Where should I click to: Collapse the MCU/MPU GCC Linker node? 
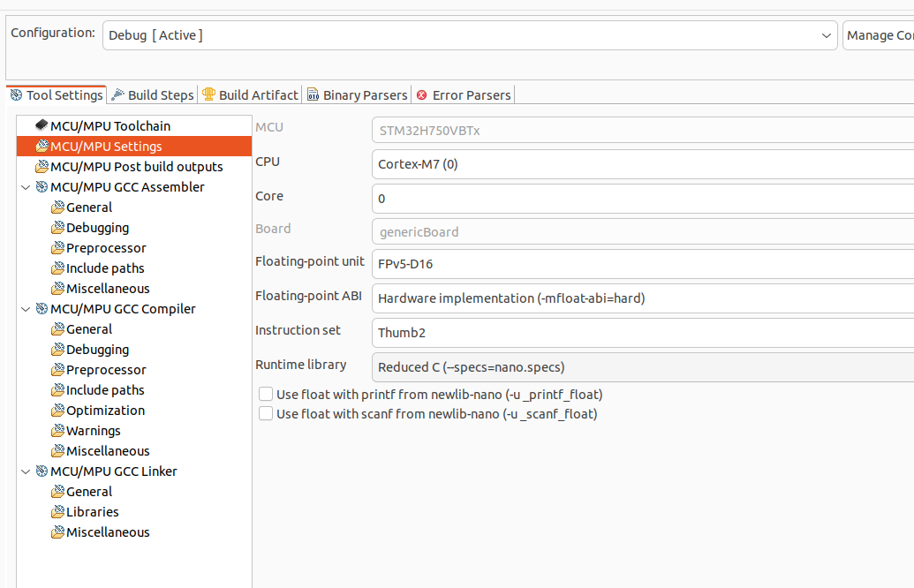[x=26, y=471]
